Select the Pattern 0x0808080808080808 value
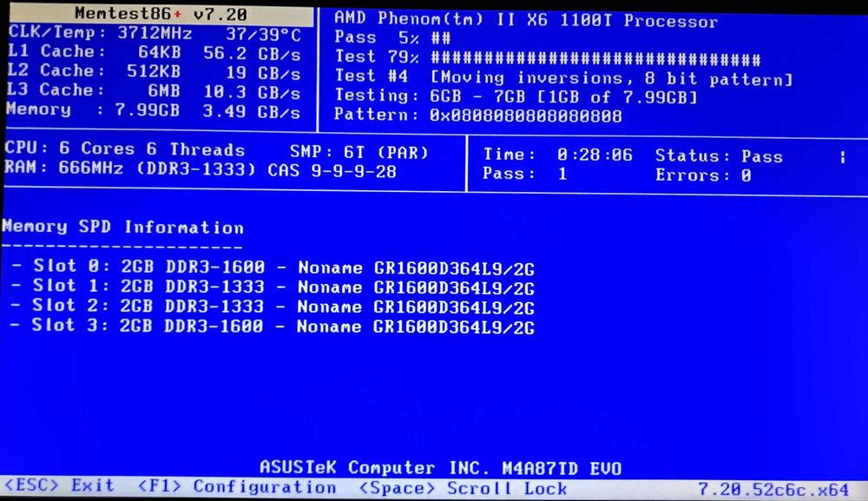Image resolution: width=868 pixels, height=501 pixels. tap(526, 115)
